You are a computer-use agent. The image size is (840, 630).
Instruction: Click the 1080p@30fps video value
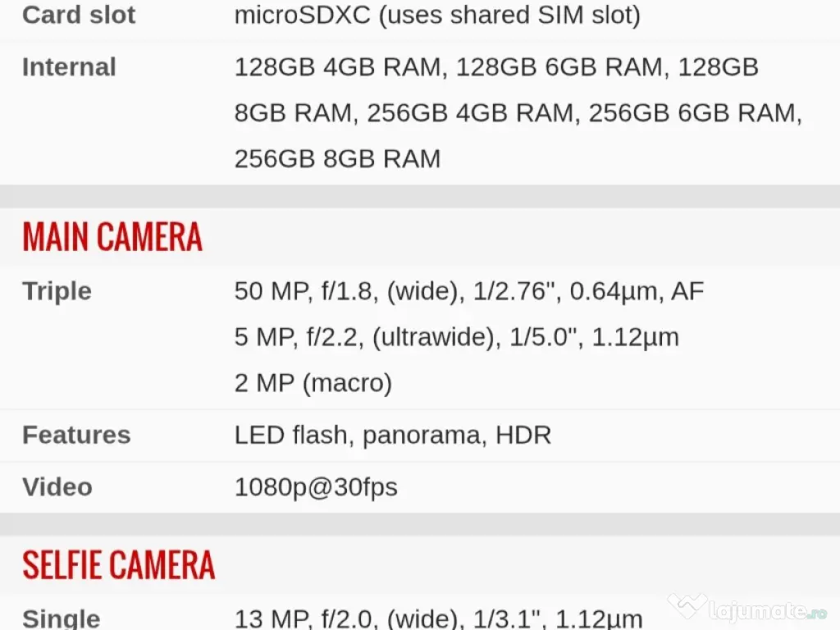pyautogui.click(x=316, y=487)
